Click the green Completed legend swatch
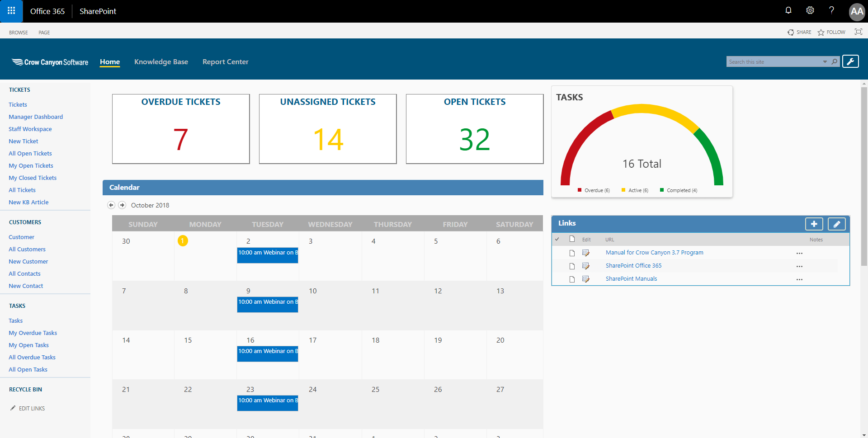Screen dimensions: 868x438 coord(662,190)
